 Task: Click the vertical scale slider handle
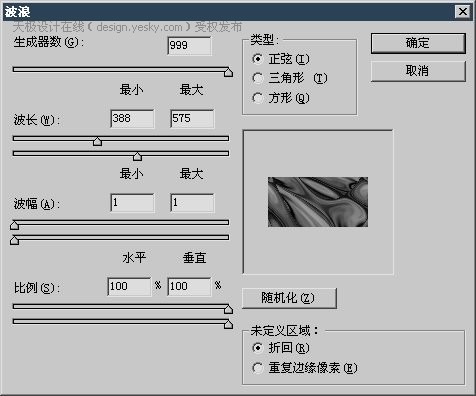(228, 324)
